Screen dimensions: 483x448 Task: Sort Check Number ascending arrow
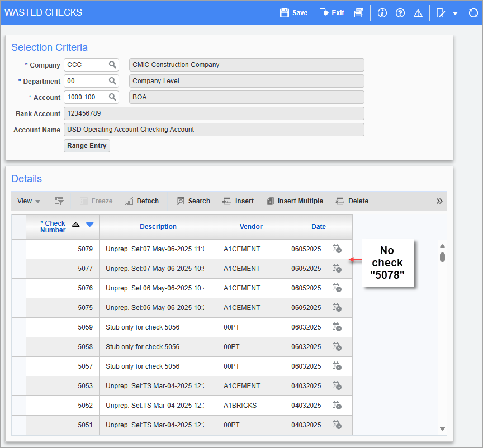(x=76, y=225)
